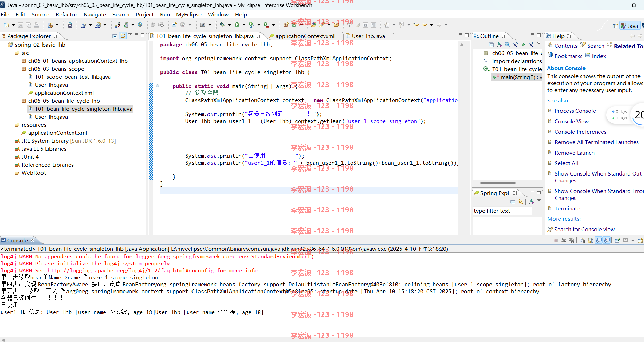Clear the Console output
Screen dimensions: 644x342
[582, 240]
